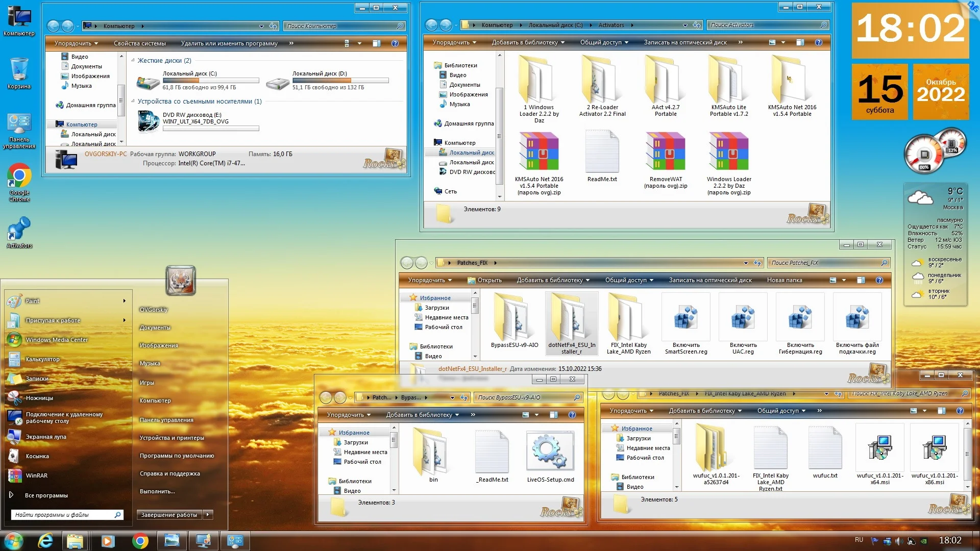Open Control Panel from Start menu
This screenshot has width=980, height=551.
[x=166, y=420]
